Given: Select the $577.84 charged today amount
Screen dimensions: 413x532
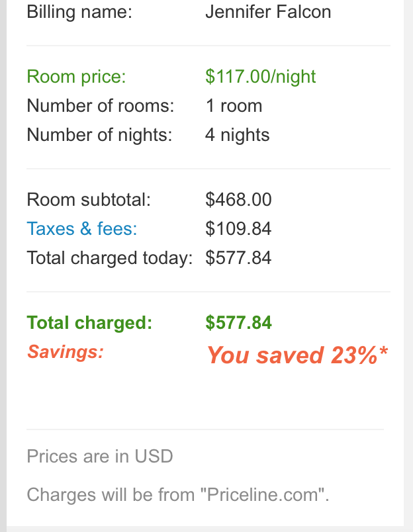Looking at the screenshot, I should [238, 258].
